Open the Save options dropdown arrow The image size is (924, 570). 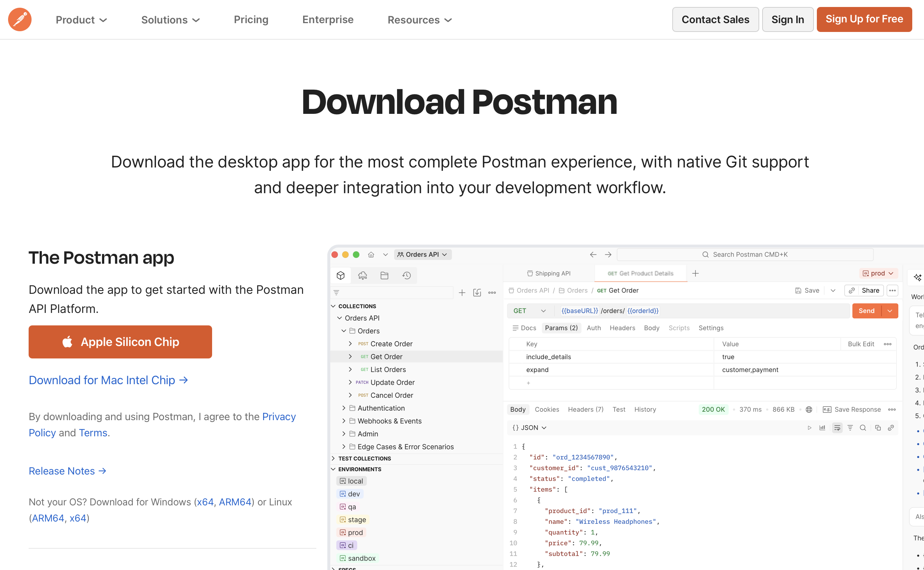[833, 290]
